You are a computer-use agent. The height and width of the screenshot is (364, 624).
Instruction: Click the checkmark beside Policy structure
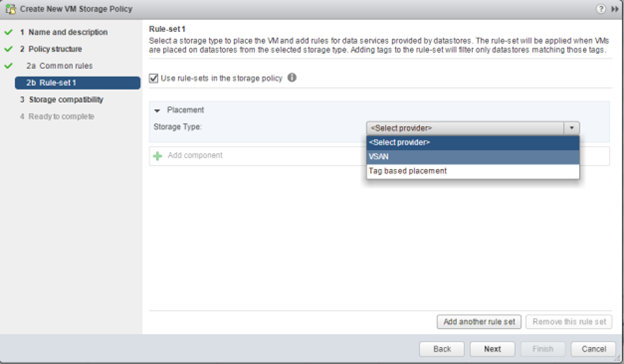pos(8,49)
